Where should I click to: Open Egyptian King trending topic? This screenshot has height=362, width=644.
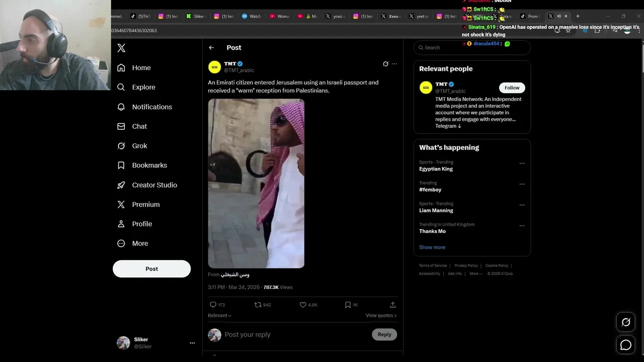point(436,169)
